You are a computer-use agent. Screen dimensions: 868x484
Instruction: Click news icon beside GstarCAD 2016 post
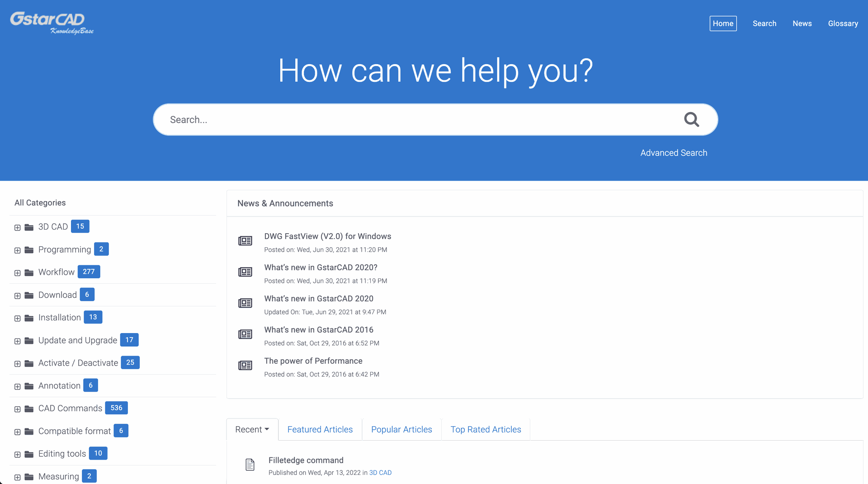(245, 334)
